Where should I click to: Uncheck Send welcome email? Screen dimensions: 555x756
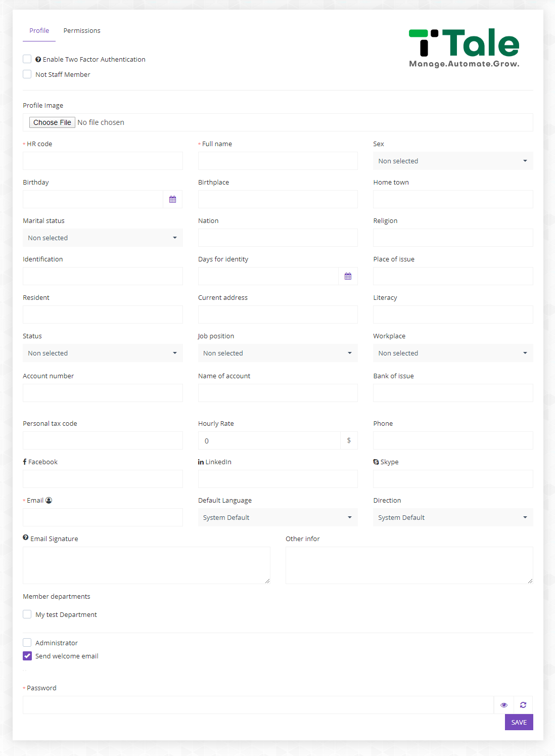click(27, 656)
